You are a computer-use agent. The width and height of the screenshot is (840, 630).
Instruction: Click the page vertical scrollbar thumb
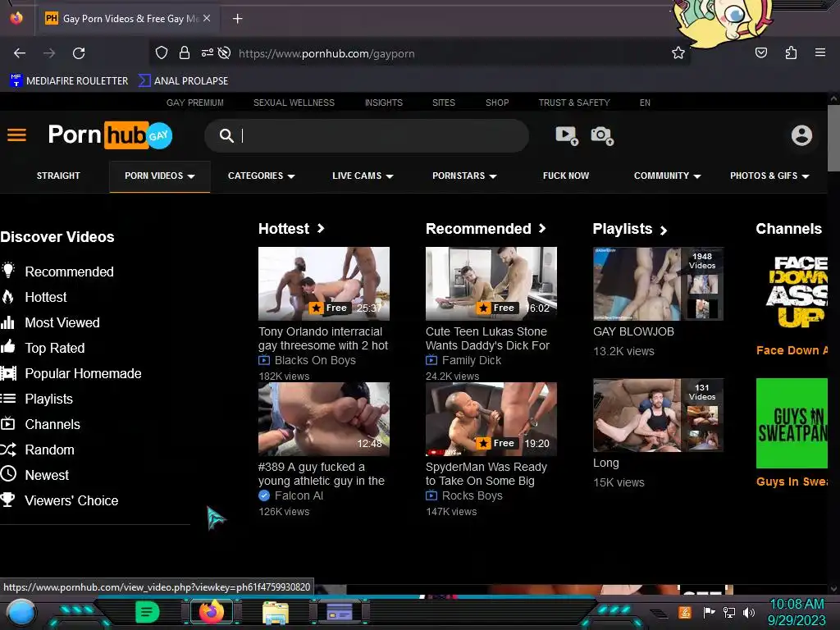[x=833, y=138]
